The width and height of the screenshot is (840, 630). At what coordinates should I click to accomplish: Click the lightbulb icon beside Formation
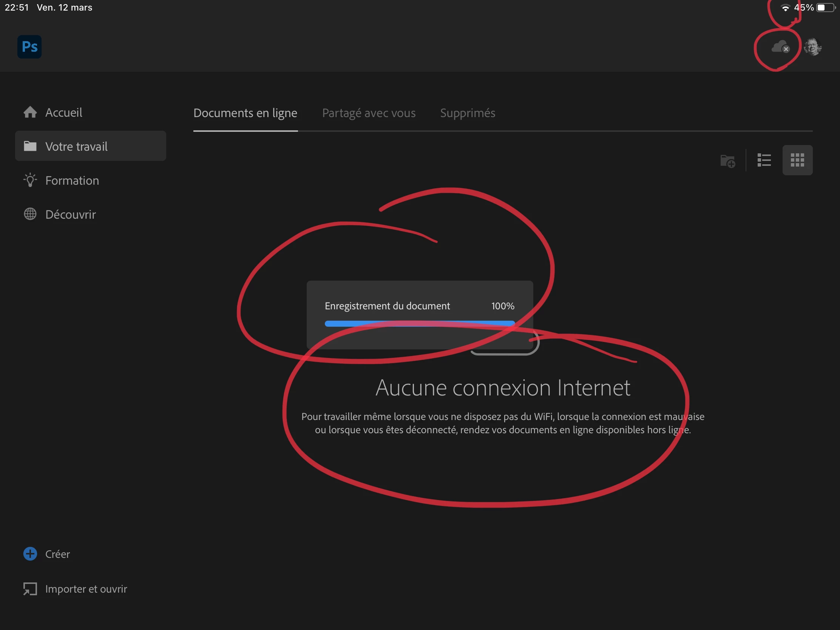[30, 180]
